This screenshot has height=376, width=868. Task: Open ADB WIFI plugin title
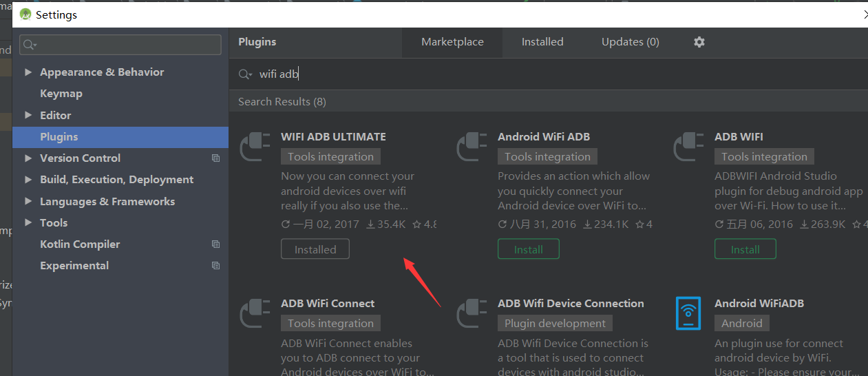pyautogui.click(x=739, y=137)
